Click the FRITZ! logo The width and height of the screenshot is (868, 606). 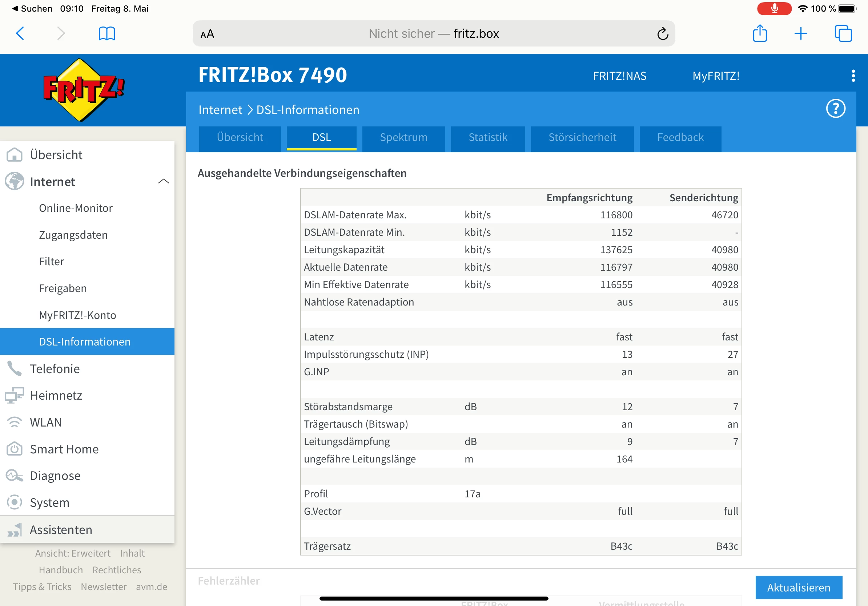[84, 90]
